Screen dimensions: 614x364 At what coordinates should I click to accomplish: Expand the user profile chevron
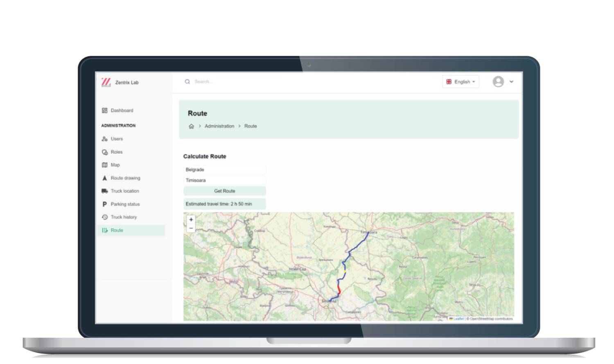(511, 82)
